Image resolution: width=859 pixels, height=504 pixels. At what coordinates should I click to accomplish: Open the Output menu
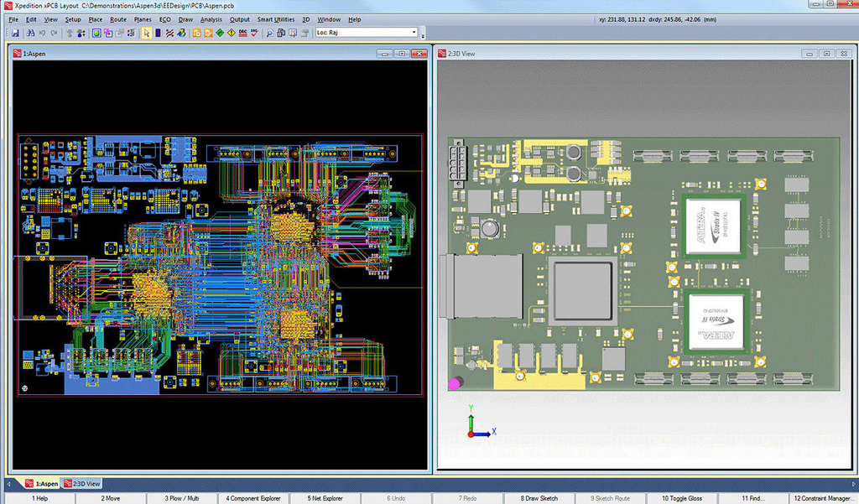point(239,19)
